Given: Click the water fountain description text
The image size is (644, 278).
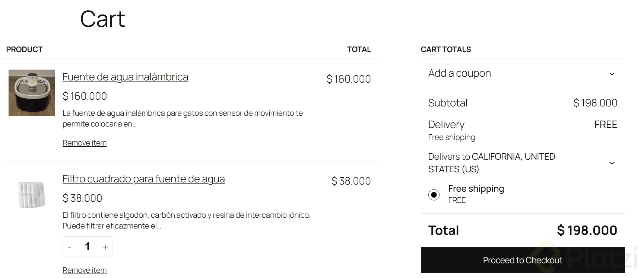Looking at the screenshot, I should [183, 118].
